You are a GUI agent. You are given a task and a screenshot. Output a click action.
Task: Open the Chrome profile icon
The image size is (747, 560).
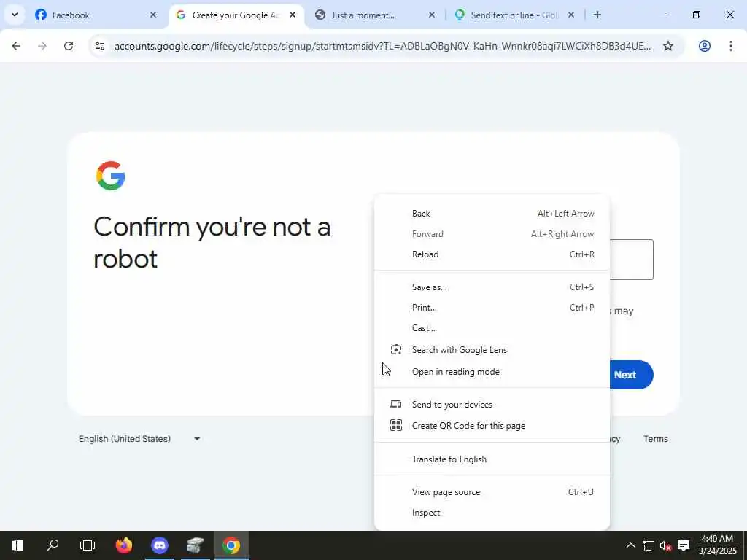point(705,46)
